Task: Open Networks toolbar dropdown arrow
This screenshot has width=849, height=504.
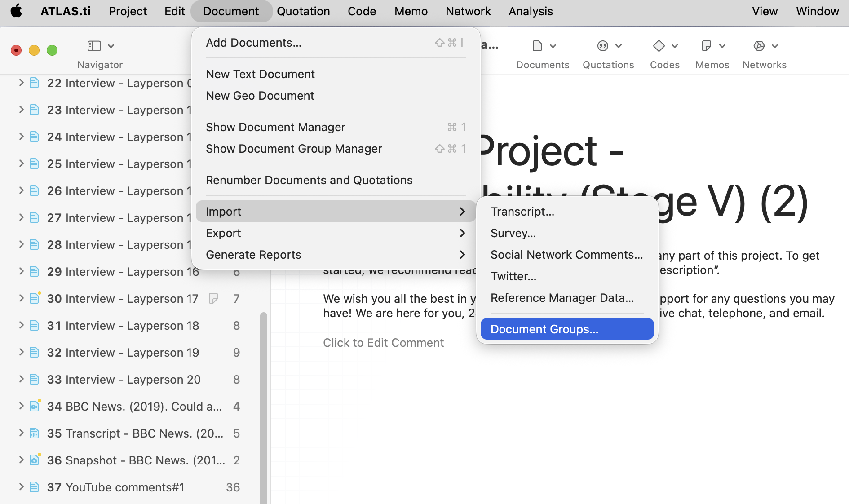Action: coord(775,46)
